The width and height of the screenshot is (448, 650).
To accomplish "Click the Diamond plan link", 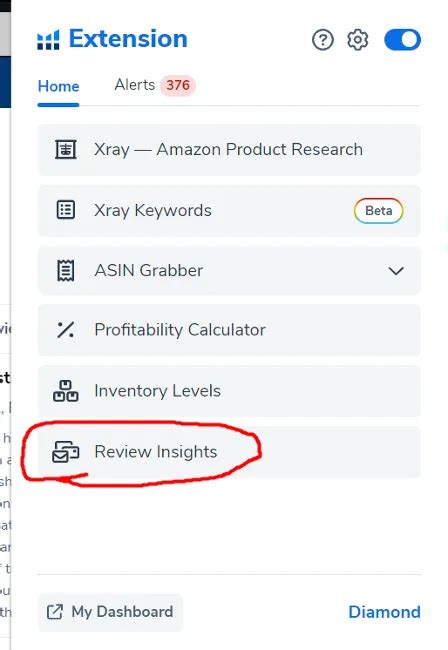I will [385, 612].
